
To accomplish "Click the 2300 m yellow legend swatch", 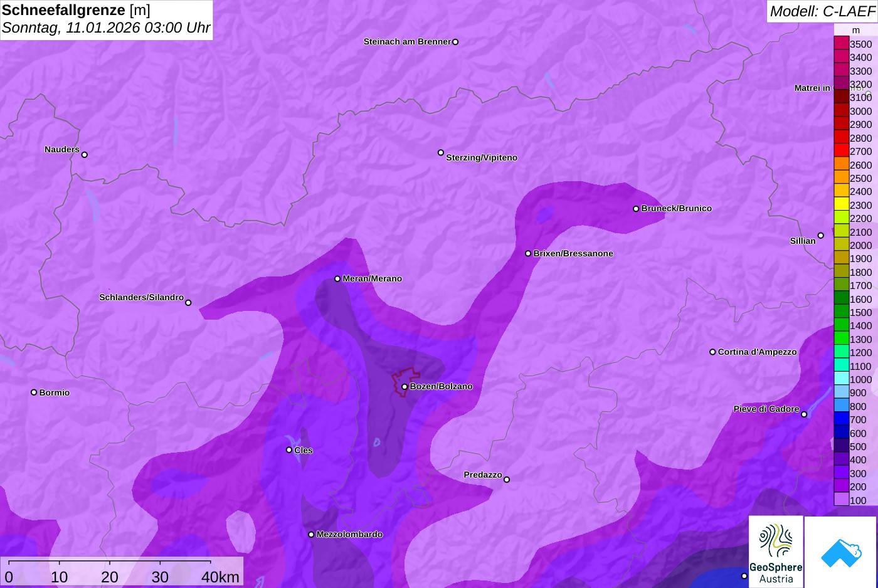I will [841, 204].
